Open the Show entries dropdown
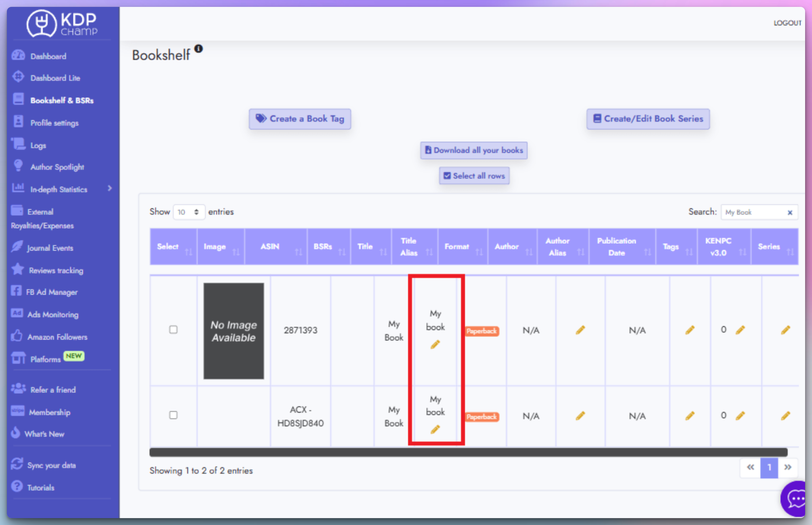The width and height of the screenshot is (812, 525). pos(189,212)
